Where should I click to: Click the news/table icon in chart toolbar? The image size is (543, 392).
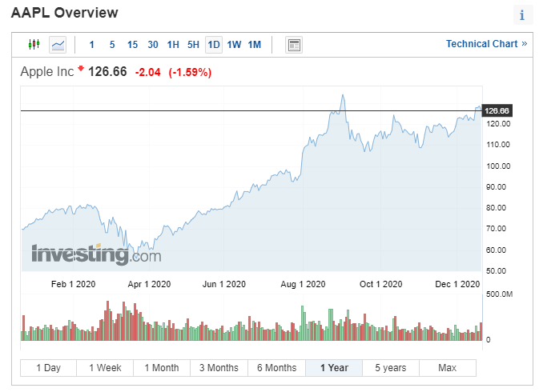294,44
